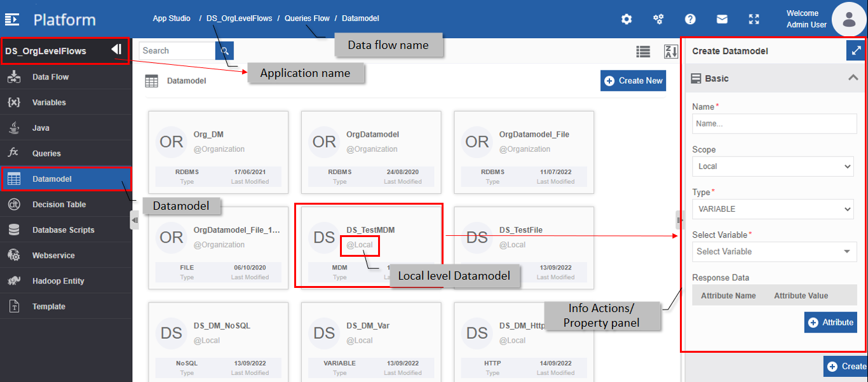Screen dimensions: 868x382
Task: Click the Attribute add button
Action: click(831, 322)
